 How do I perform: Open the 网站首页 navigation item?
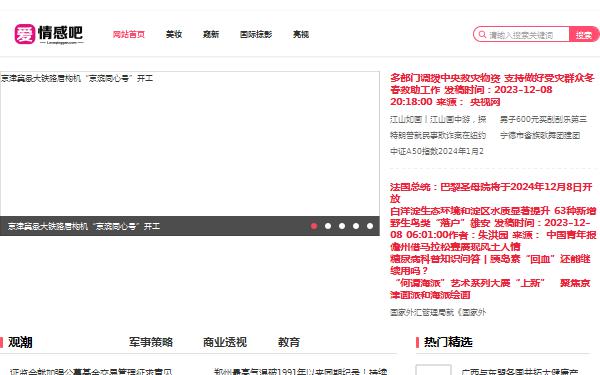pos(129,34)
